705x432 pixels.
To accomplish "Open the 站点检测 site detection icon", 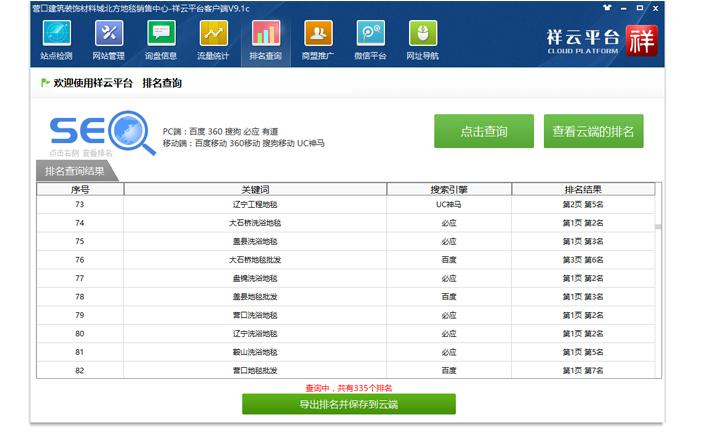I will 56,40.
